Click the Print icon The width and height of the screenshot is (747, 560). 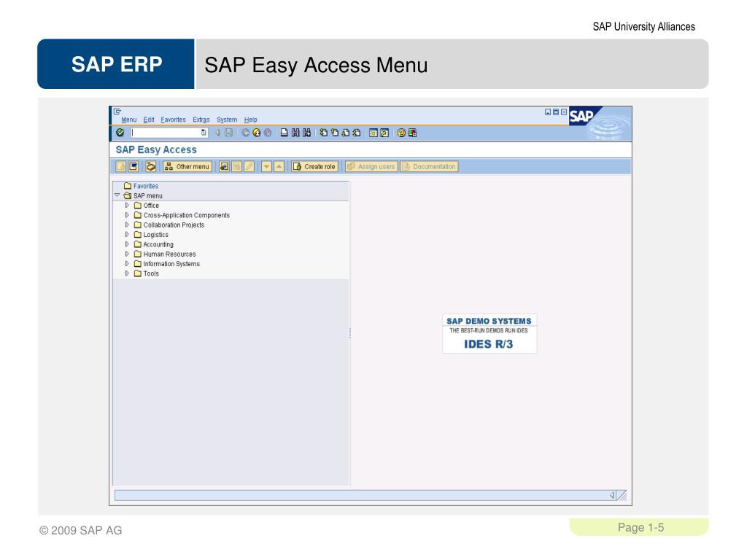point(285,133)
